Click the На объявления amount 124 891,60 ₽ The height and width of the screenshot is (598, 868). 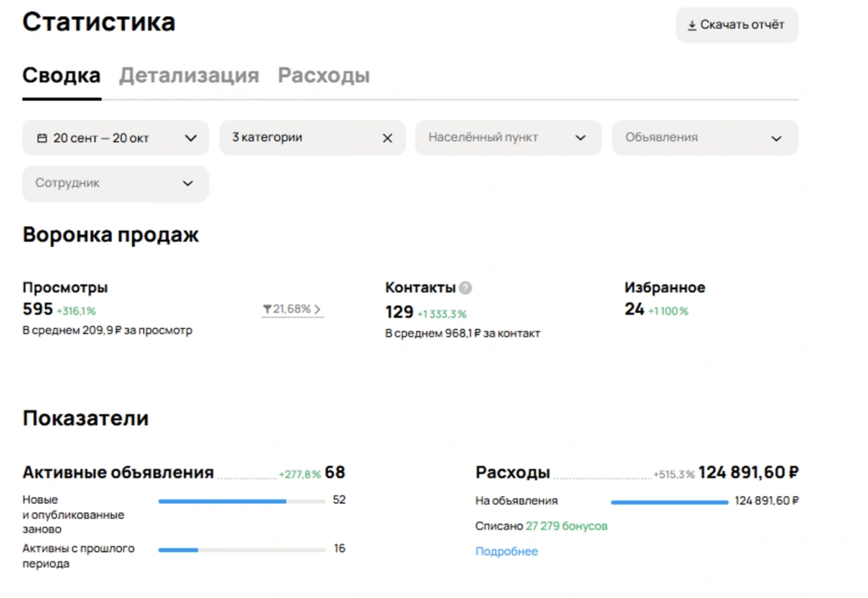click(766, 501)
